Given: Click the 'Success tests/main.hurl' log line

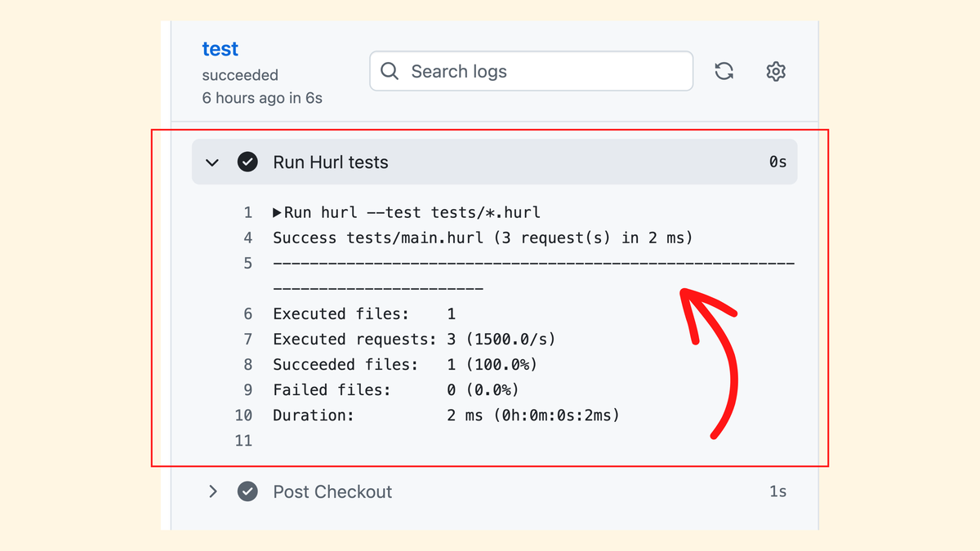Looking at the screenshot, I should tap(483, 238).
